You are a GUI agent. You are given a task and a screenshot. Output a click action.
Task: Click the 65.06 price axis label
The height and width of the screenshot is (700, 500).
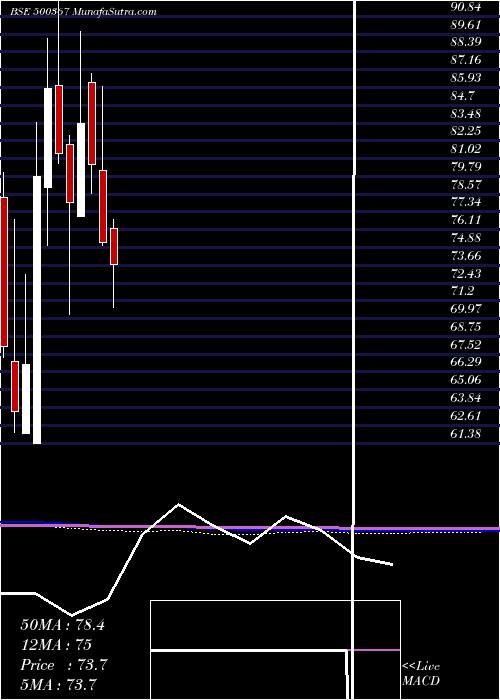pyautogui.click(x=466, y=380)
